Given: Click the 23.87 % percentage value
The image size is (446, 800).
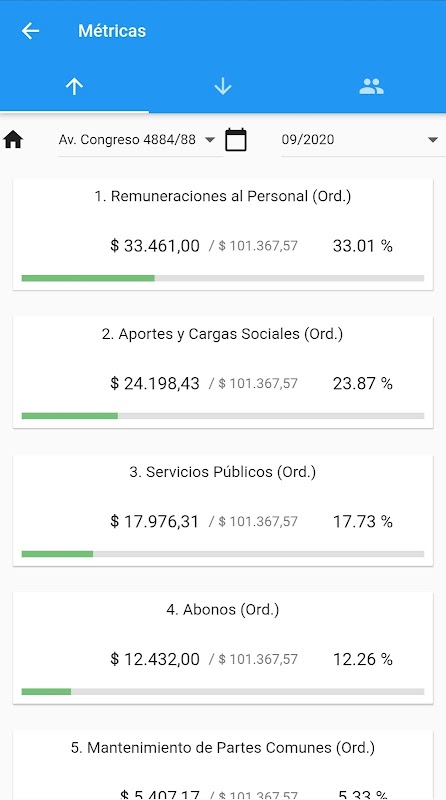Looking at the screenshot, I should 363,384.
